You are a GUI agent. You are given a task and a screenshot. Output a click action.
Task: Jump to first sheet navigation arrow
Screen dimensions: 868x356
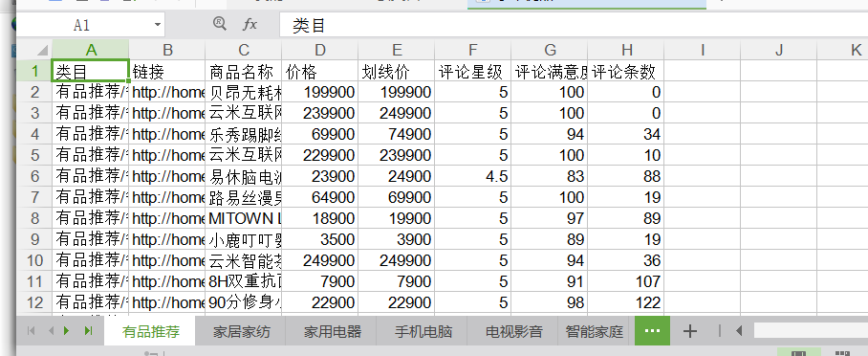point(31,331)
